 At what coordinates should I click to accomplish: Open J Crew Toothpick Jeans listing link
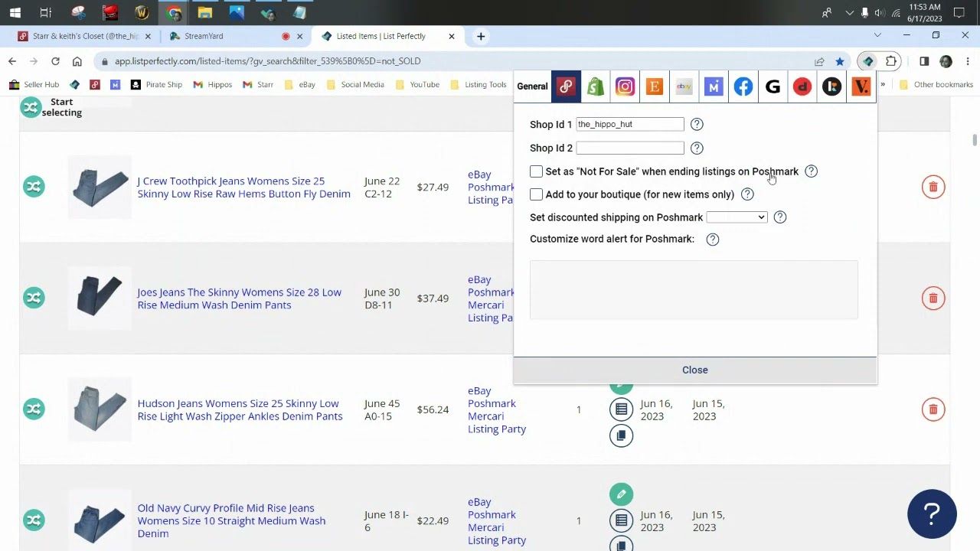tap(243, 187)
